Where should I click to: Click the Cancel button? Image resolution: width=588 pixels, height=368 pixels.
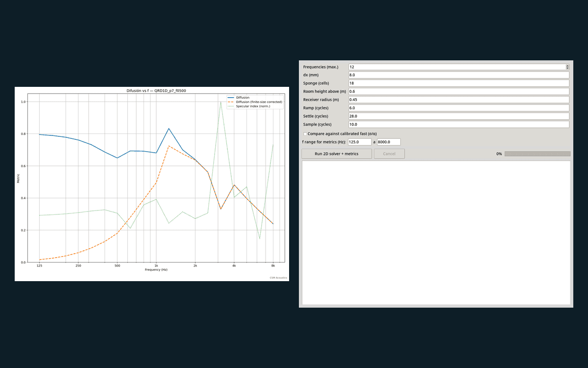point(389,154)
